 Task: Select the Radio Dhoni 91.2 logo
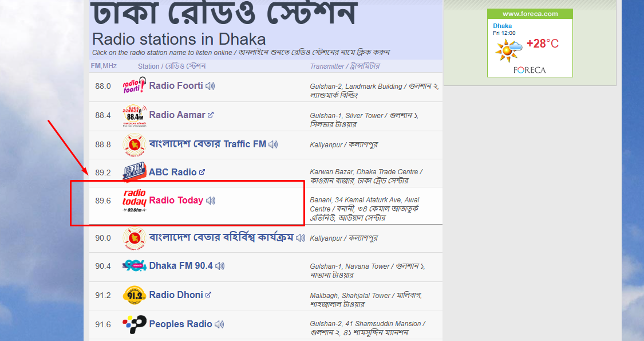pyautogui.click(x=134, y=294)
